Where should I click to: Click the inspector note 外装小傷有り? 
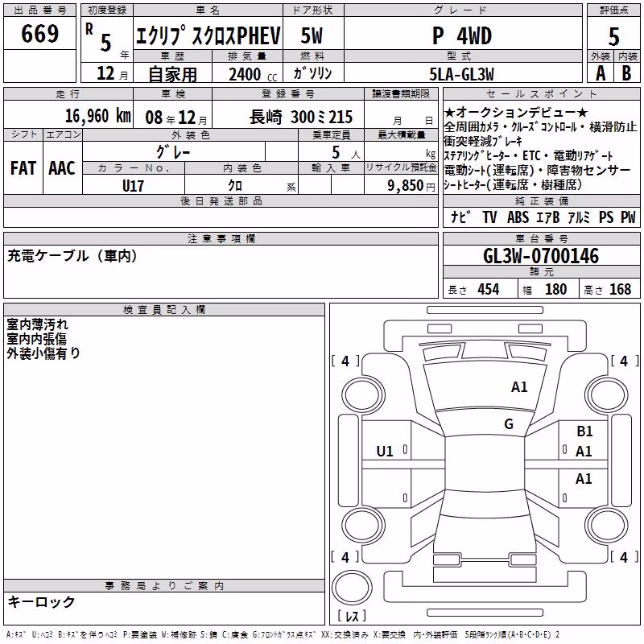[x=43, y=353]
